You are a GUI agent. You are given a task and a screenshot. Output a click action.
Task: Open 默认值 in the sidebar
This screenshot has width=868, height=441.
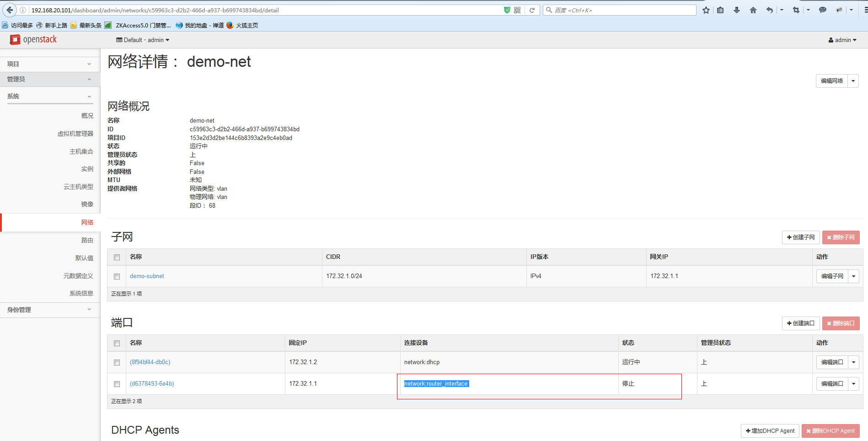tap(85, 258)
